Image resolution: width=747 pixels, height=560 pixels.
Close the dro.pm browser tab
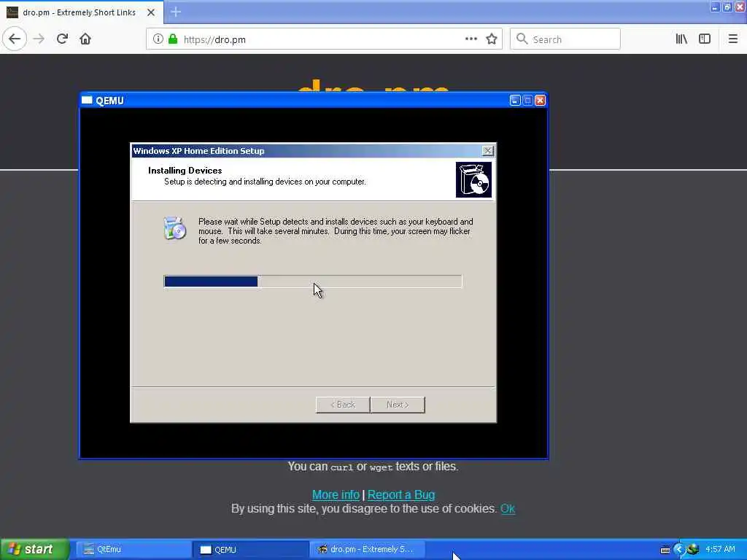click(150, 12)
